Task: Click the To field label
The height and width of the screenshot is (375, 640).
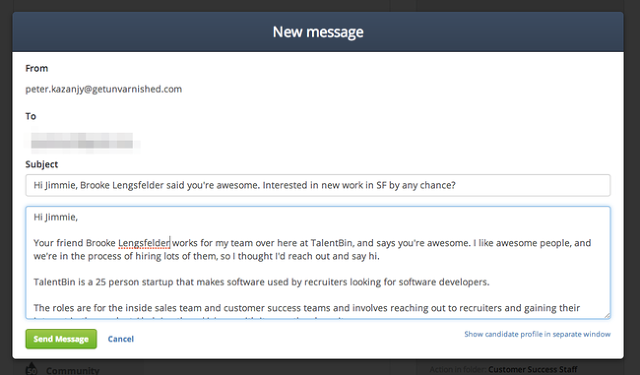Action: pos(31,116)
